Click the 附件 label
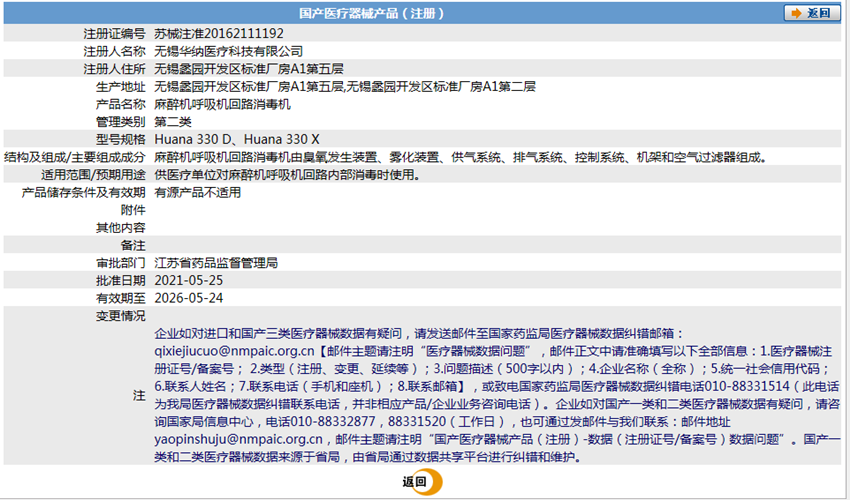This screenshot has width=850, height=500. 133,210
